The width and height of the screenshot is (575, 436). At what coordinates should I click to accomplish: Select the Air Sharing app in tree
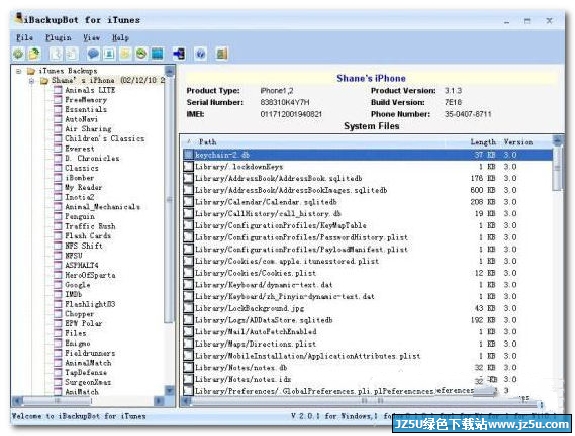click(88, 129)
